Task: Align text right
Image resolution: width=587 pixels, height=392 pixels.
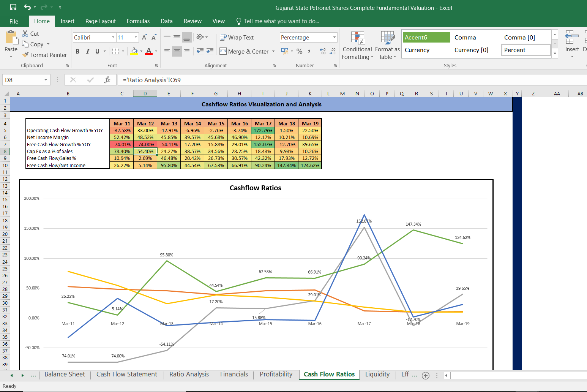Action: coord(187,51)
